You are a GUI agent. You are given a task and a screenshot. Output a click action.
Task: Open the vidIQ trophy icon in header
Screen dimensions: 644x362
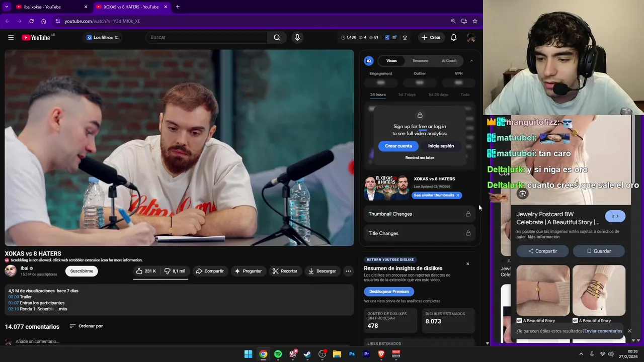[x=405, y=37]
